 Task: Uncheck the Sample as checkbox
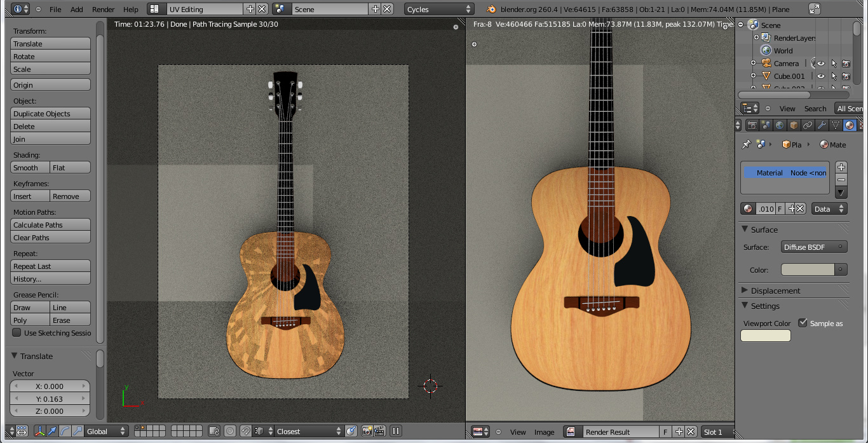click(x=803, y=323)
